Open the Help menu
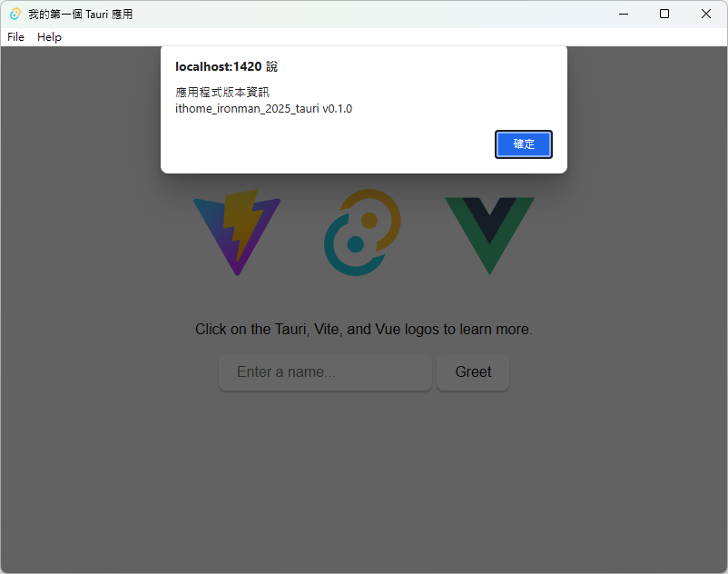 point(49,36)
